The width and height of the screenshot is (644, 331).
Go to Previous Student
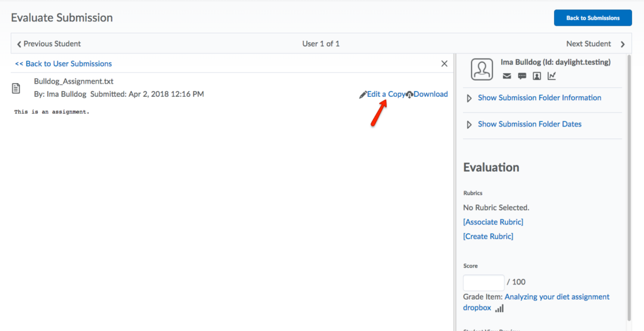pos(49,44)
